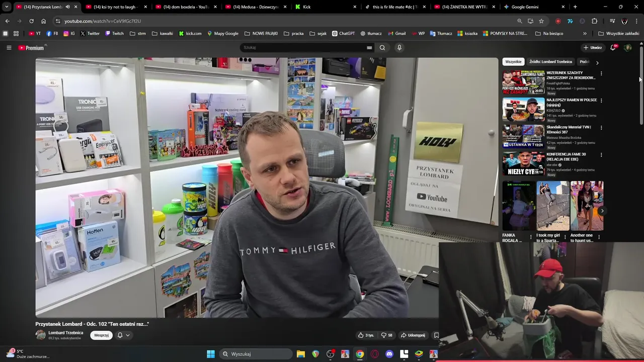644x362 pixels.
Task: Open Windows Start menu
Action: (x=211, y=354)
